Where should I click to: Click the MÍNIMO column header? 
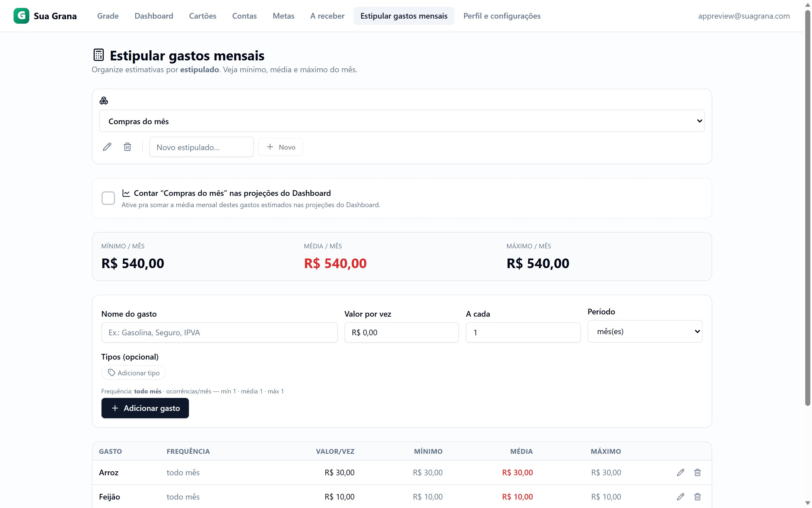tap(428, 451)
